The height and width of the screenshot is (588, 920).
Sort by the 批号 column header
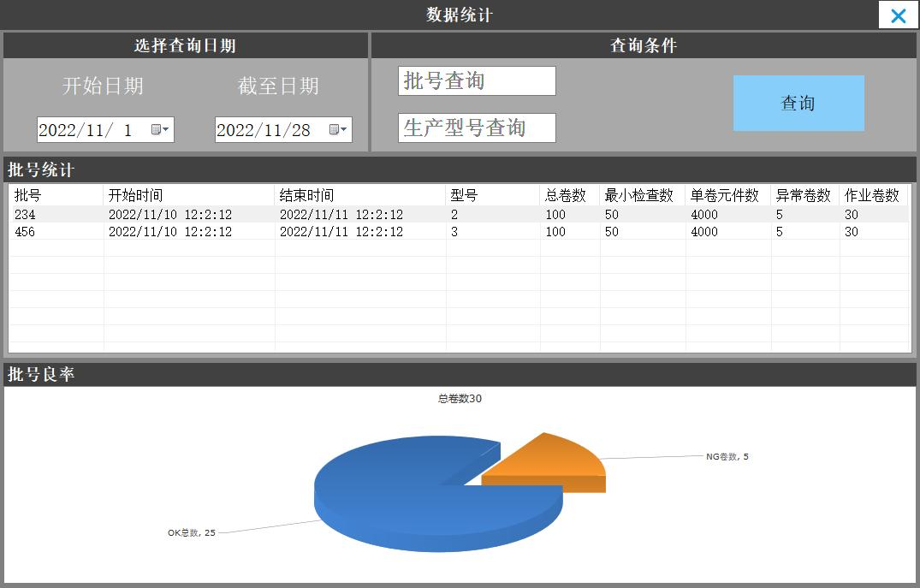coord(56,195)
